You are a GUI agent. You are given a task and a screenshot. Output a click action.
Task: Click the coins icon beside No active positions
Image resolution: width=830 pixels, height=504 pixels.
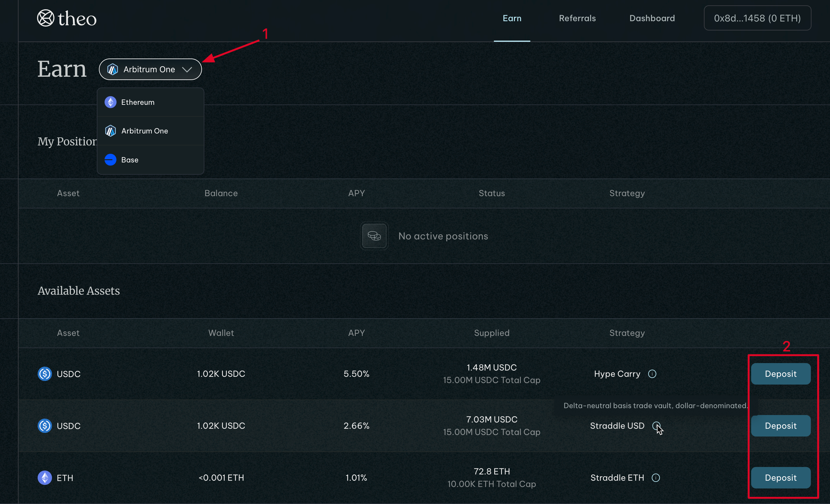click(374, 236)
